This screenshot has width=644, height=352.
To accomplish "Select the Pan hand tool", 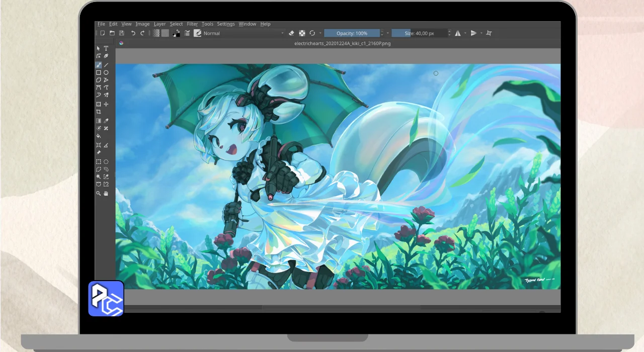I will 106,194.
